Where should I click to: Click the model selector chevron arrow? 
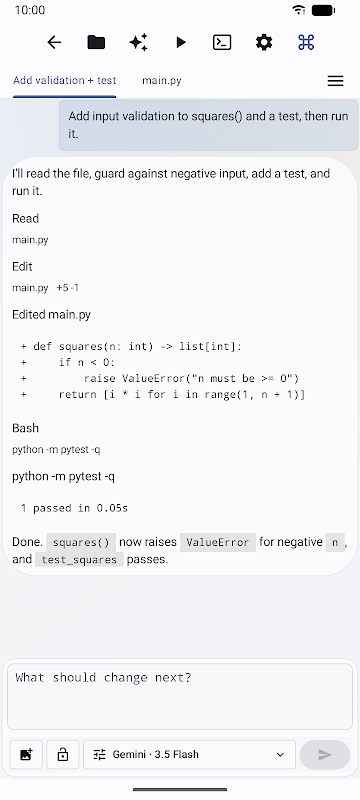tap(280, 755)
